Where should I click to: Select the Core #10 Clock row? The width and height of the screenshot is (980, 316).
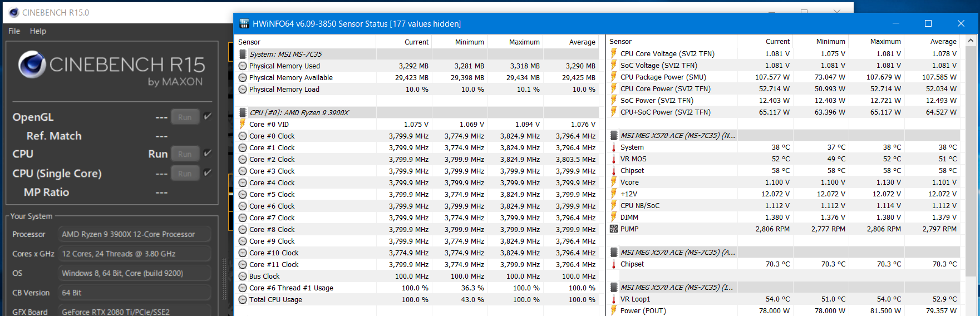417,253
